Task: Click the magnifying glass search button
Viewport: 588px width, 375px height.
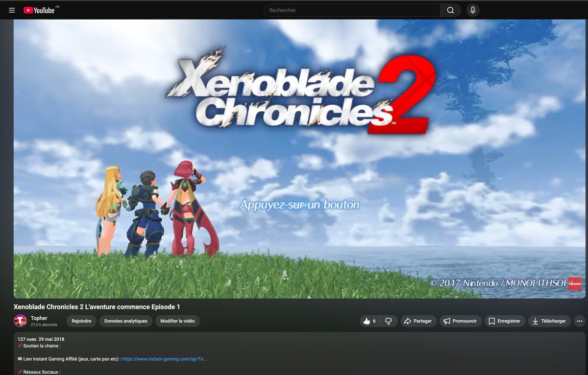Action: pos(450,10)
